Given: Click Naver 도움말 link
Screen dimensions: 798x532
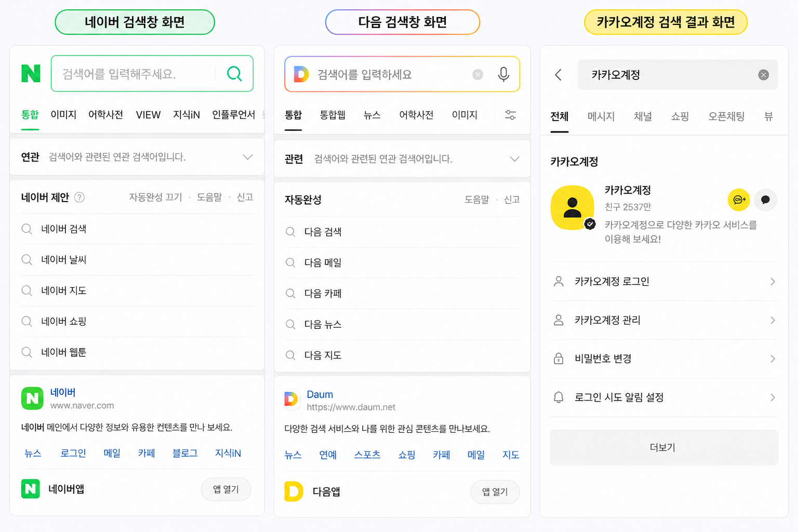Looking at the screenshot, I should [209, 197].
